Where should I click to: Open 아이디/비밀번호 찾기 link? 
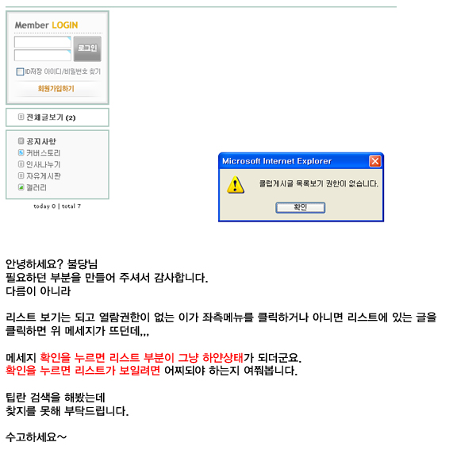72,71
